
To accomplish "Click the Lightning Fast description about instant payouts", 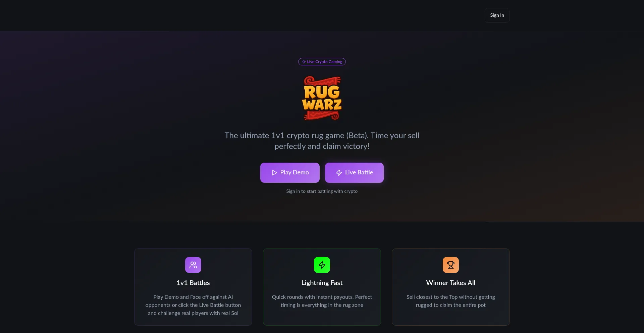I will [x=322, y=301].
